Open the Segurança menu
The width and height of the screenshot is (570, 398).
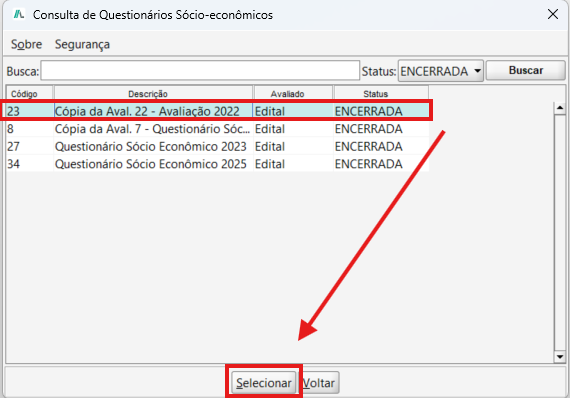coord(82,44)
